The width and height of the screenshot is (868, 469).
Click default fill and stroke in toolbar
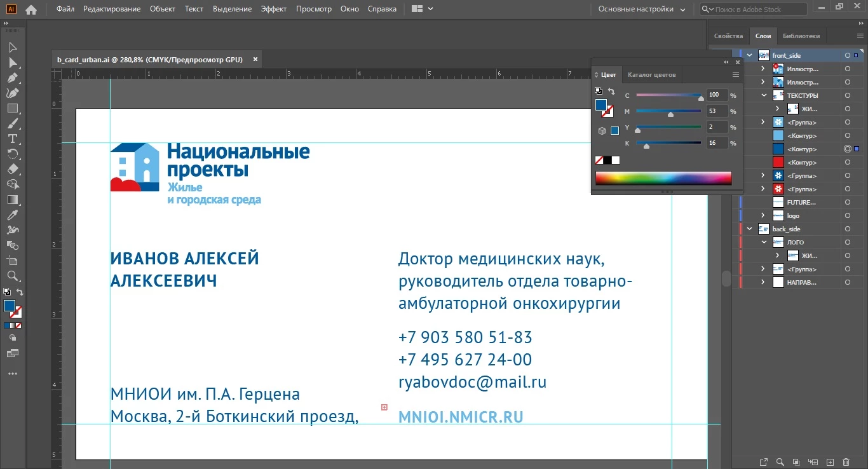coord(7,292)
